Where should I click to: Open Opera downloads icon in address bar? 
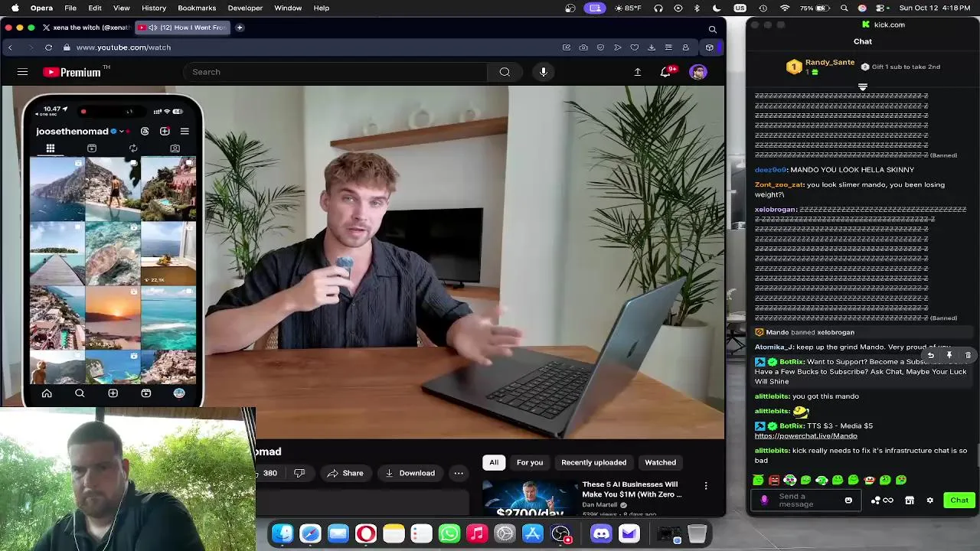click(652, 47)
